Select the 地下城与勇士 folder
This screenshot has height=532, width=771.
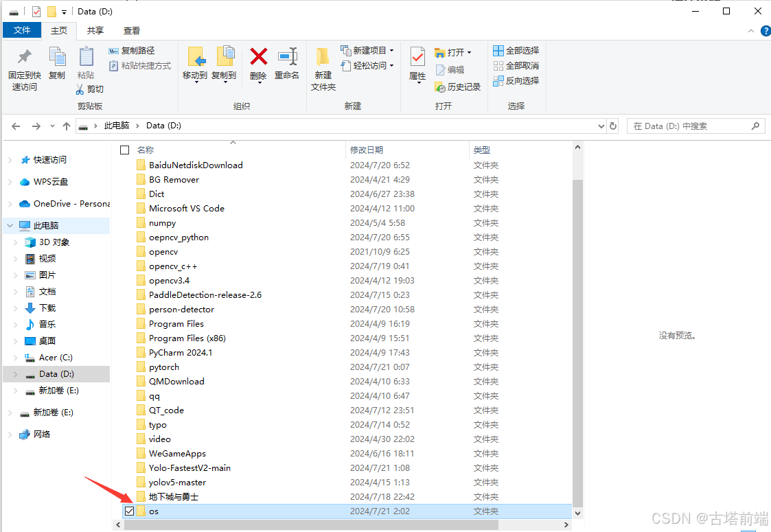point(174,496)
